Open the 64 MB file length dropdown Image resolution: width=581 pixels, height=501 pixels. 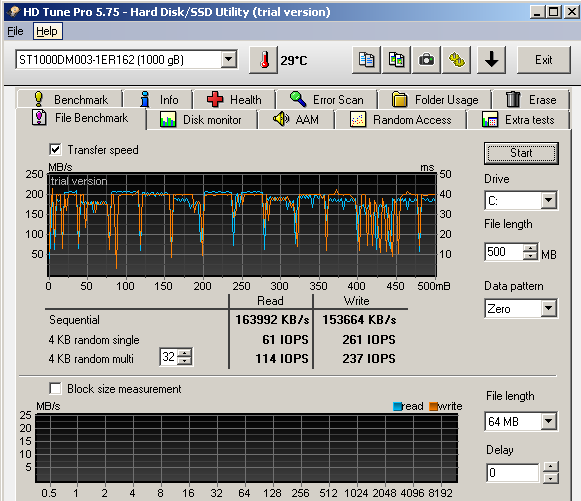point(548,421)
